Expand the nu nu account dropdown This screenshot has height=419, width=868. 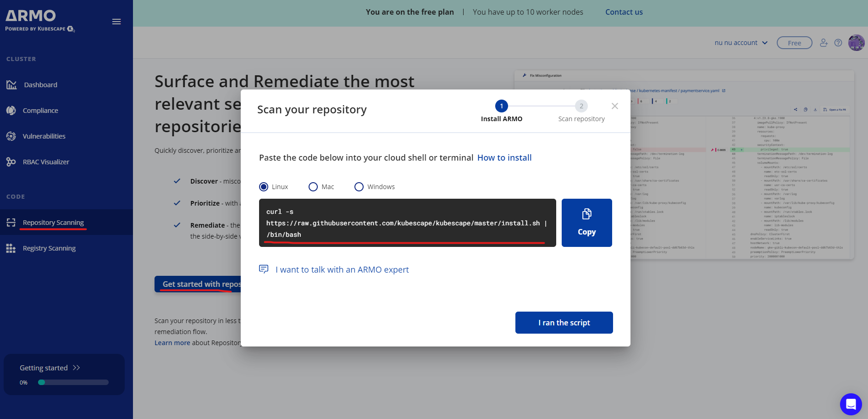click(x=741, y=43)
